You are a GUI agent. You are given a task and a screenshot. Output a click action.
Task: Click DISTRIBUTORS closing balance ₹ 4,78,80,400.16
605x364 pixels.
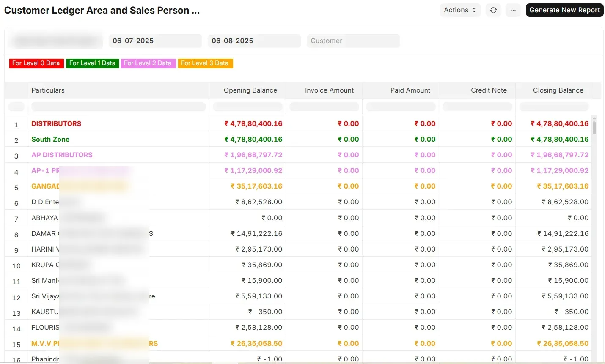tap(560, 124)
